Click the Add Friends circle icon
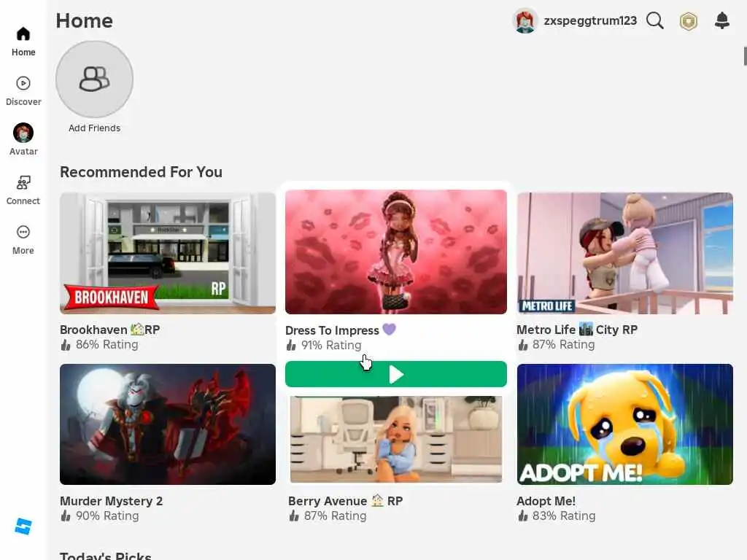 94,79
